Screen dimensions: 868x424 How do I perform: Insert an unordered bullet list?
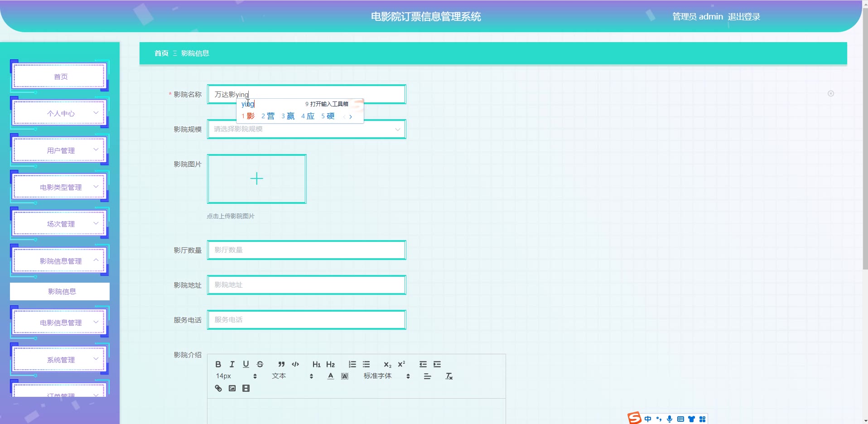[366, 364]
